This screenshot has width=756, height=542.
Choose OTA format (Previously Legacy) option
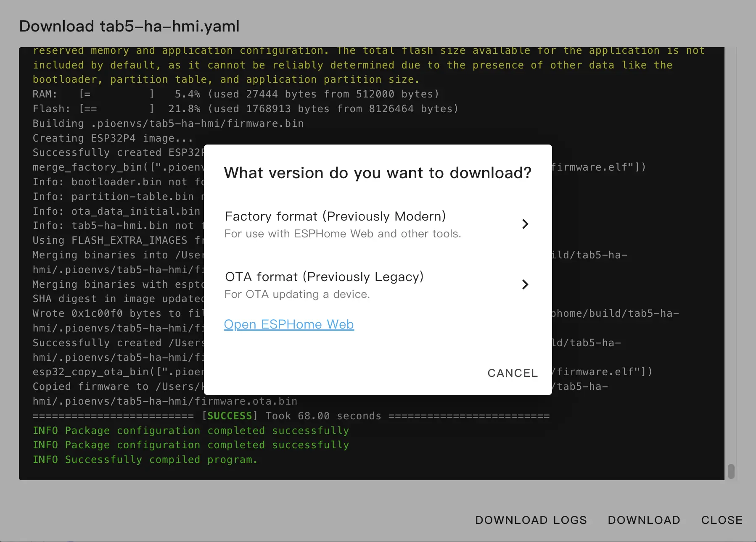324,277
